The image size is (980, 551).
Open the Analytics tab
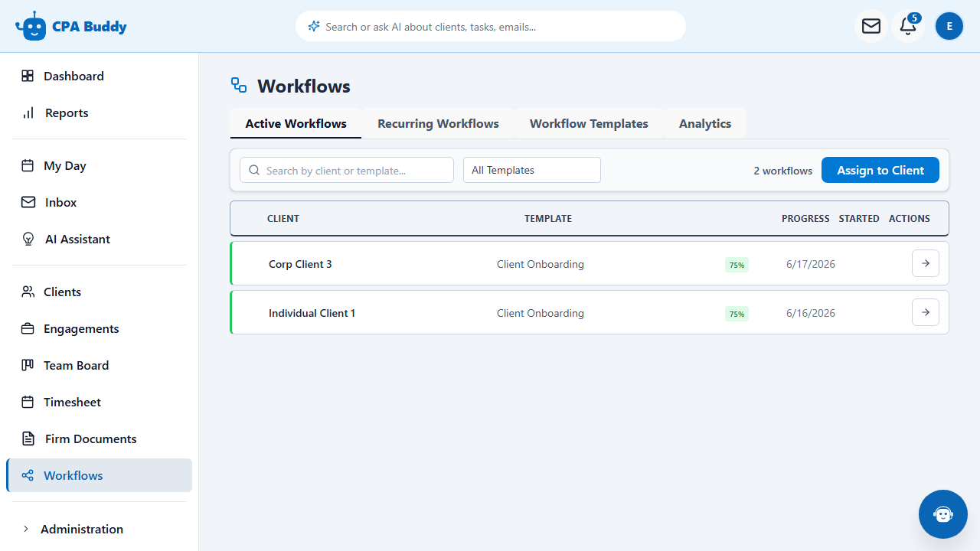click(705, 123)
